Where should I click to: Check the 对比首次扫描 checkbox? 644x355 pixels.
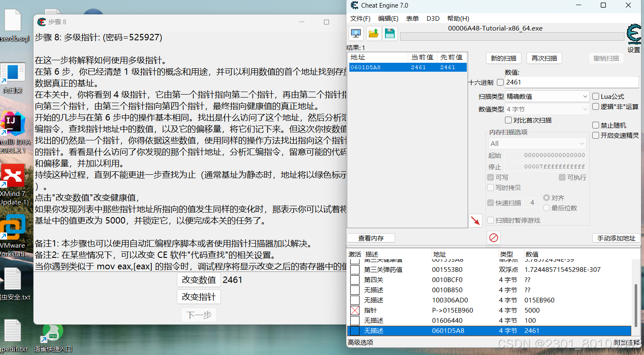[x=508, y=120]
